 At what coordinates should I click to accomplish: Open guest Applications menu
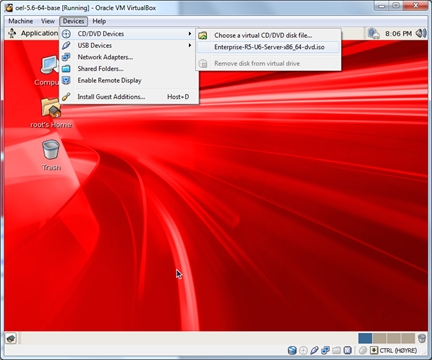[x=39, y=33]
